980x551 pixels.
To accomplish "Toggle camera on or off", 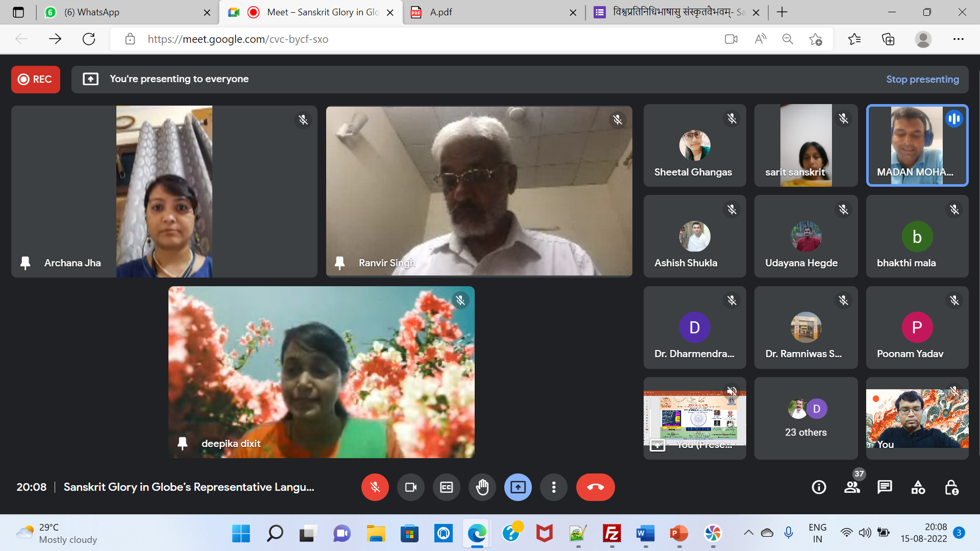I will (410, 487).
